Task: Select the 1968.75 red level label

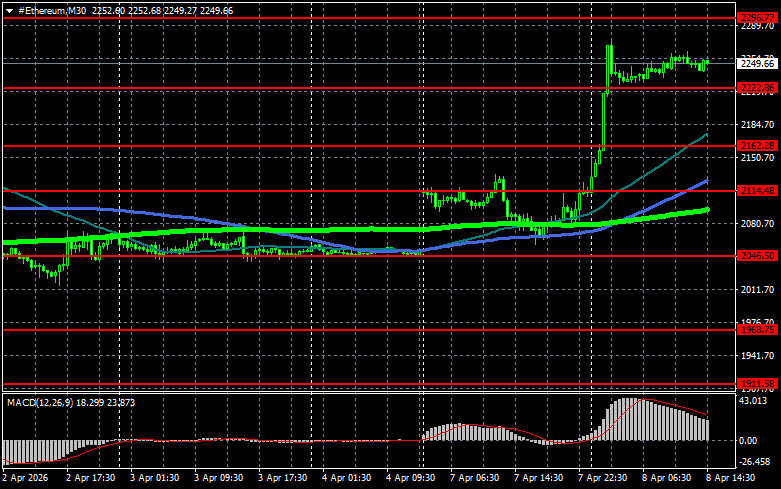Action: pyautogui.click(x=757, y=330)
